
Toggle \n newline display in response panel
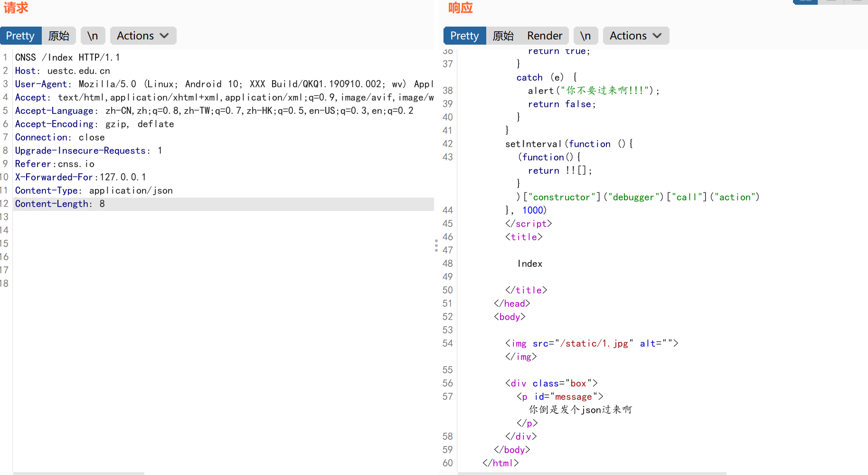coord(585,36)
